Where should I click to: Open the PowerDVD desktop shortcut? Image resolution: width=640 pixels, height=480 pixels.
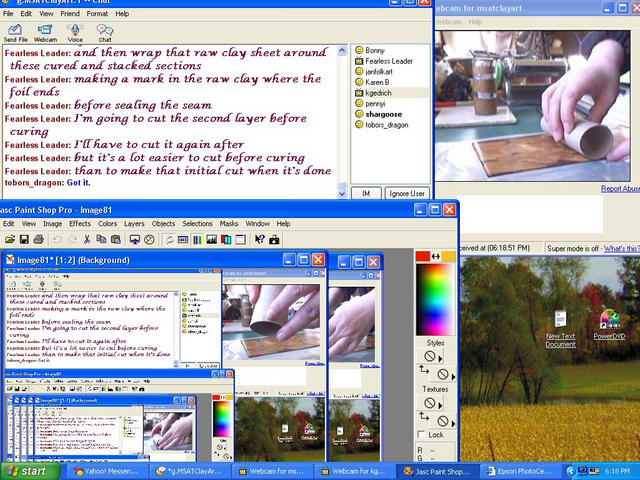point(609,325)
